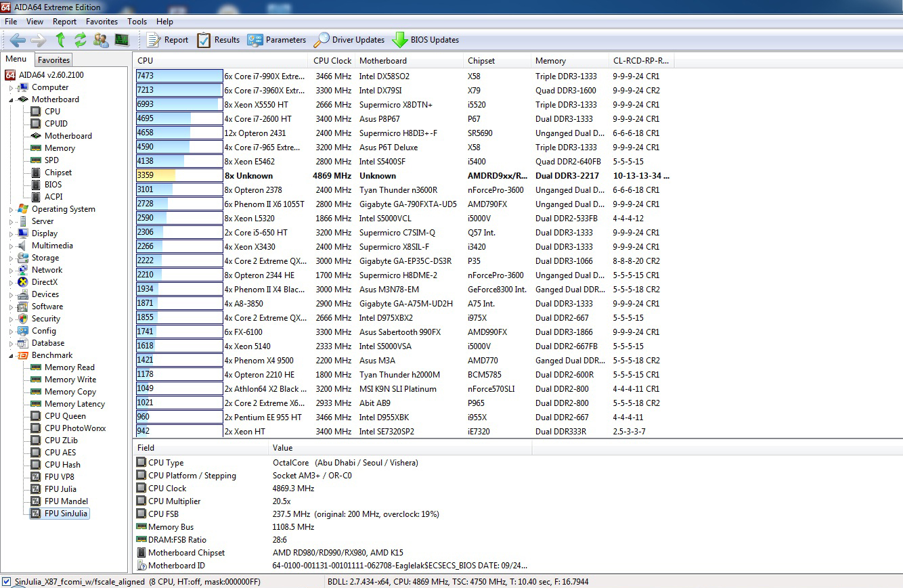The height and width of the screenshot is (588, 903).
Task: Expand the Multimedia tree node
Action: point(11,246)
